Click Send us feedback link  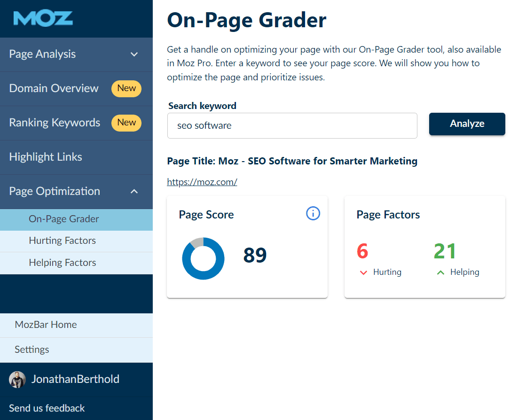(x=47, y=408)
